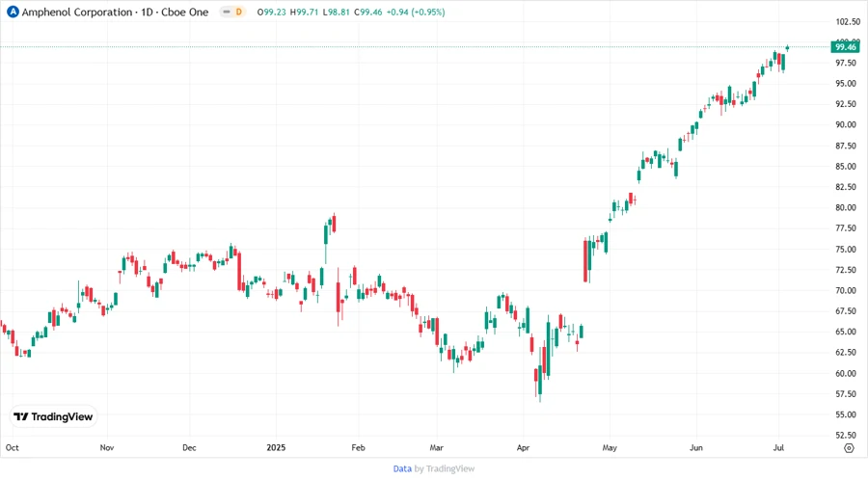Click the high value H99.71

click(x=304, y=12)
